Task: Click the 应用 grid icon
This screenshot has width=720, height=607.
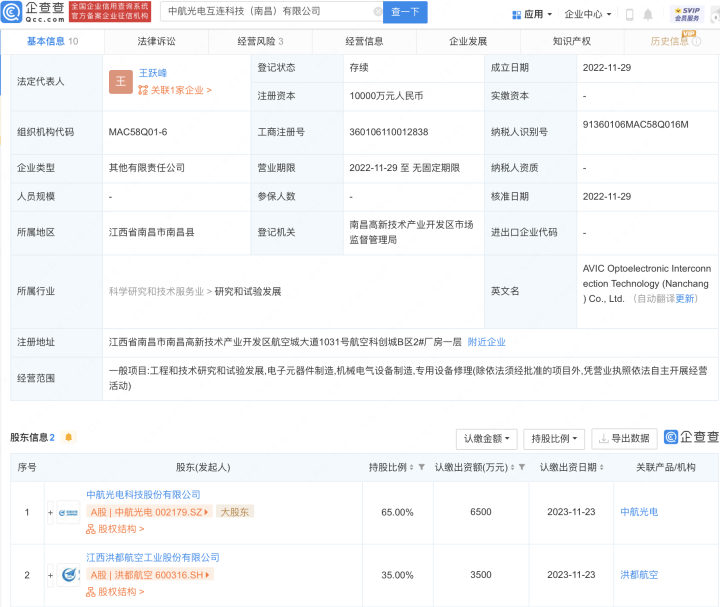Action: click(517, 15)
